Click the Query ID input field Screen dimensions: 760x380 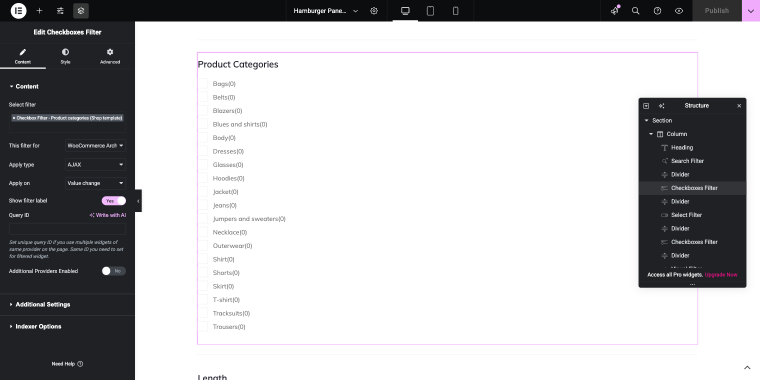click(67, 229)
